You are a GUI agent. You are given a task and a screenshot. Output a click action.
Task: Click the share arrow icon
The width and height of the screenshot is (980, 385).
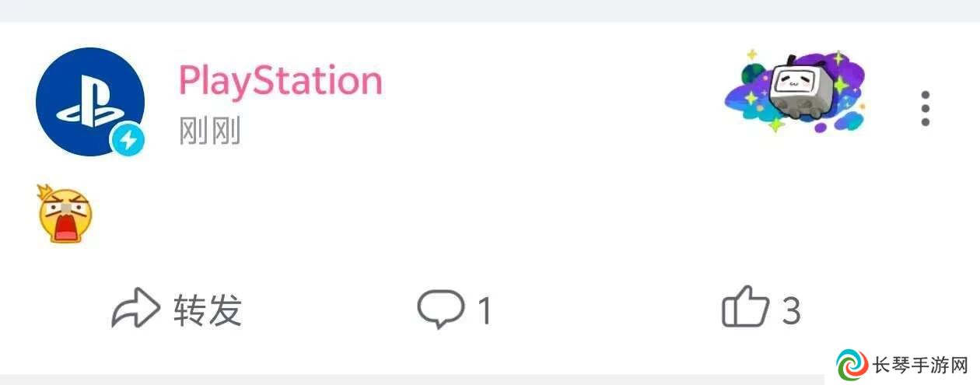136,310
